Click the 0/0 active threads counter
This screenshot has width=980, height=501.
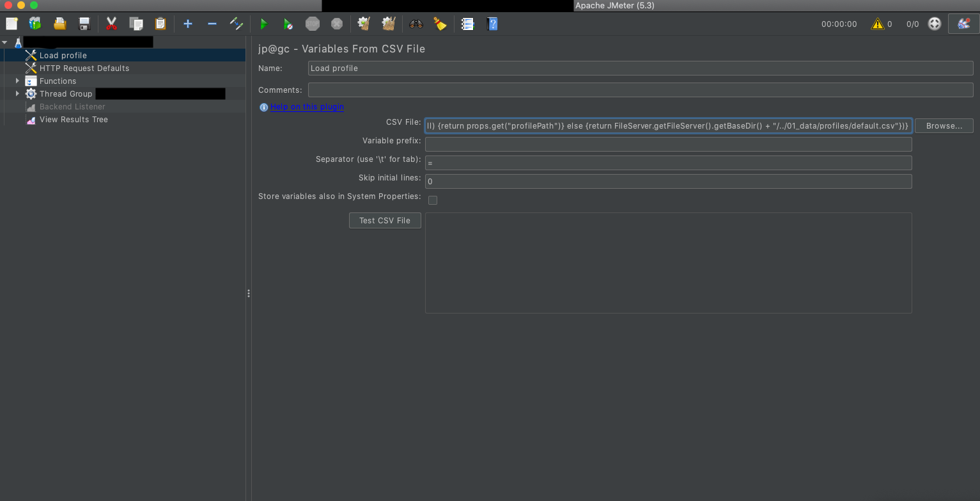(x=912, y=24)
